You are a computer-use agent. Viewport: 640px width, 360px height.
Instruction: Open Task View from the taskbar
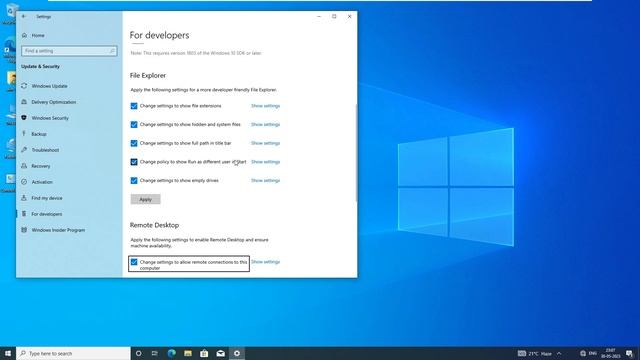pyautogui.click(x=155, y=353)
